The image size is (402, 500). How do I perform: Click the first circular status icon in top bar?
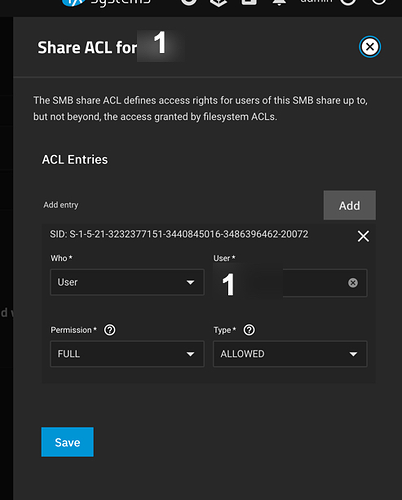[x=189, y=2]
